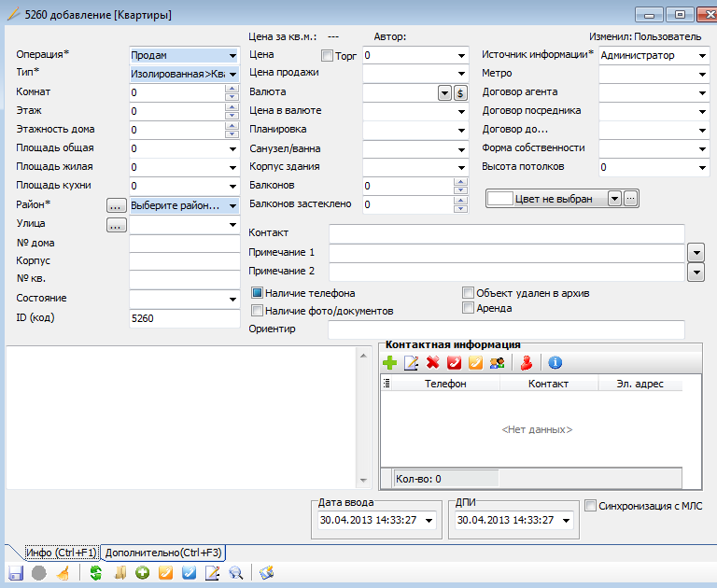The image size is (717, 588).
Task: Click the broom clear icon in bottom toolbar
Action: [63, 573]
